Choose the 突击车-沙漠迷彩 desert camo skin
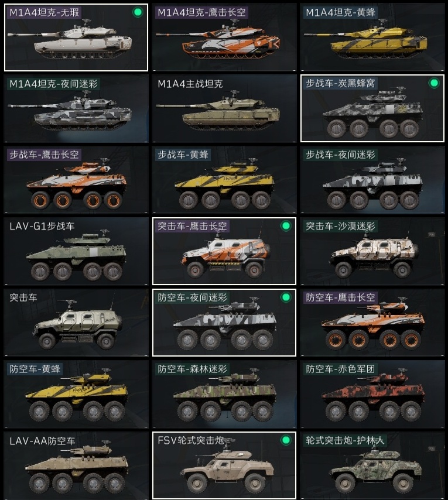 pyautogui.click(x=372, y=251)
